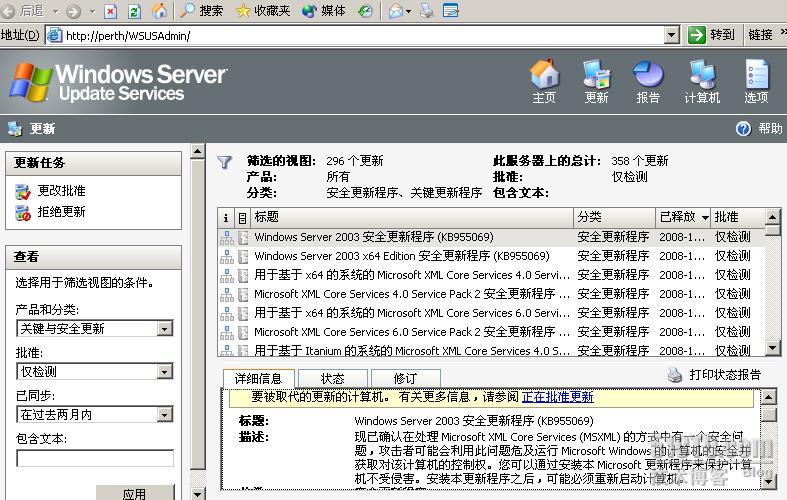Click the filter funnel icon
Image resolution: width=787 pixels, height=500 pixels.
click(224, 162)
